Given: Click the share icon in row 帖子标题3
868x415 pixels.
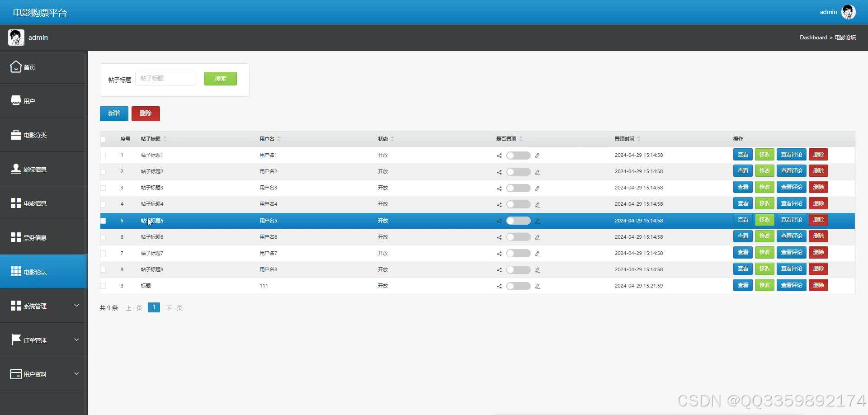Looking at the screenshot, I should 499,189.
